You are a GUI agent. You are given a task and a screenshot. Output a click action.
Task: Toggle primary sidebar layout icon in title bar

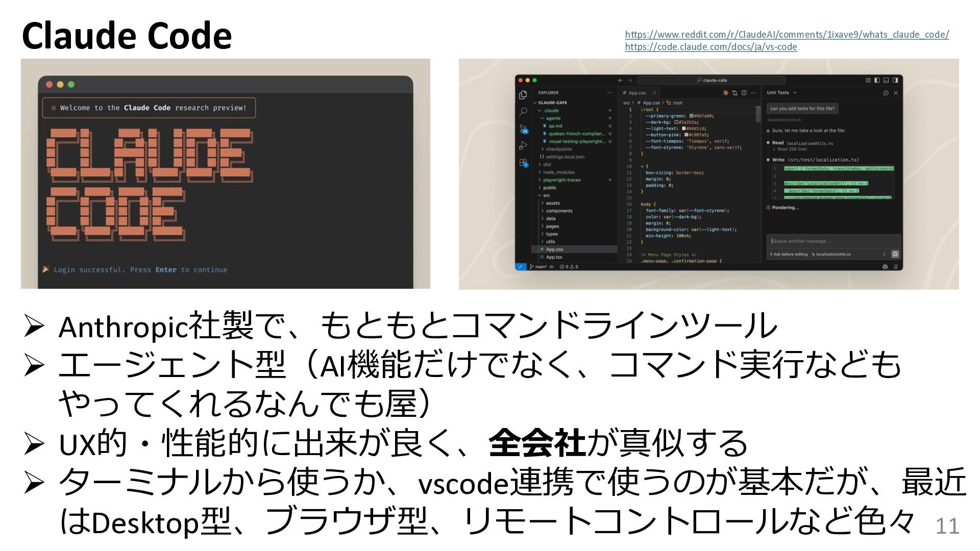(x=877, y=80)
